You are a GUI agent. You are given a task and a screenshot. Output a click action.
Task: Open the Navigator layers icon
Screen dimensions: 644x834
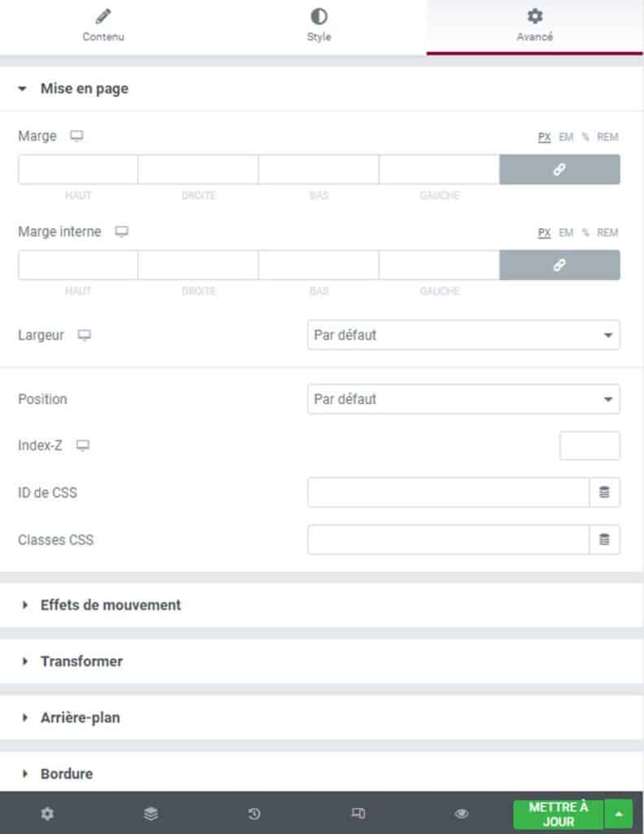pos(150,813)
